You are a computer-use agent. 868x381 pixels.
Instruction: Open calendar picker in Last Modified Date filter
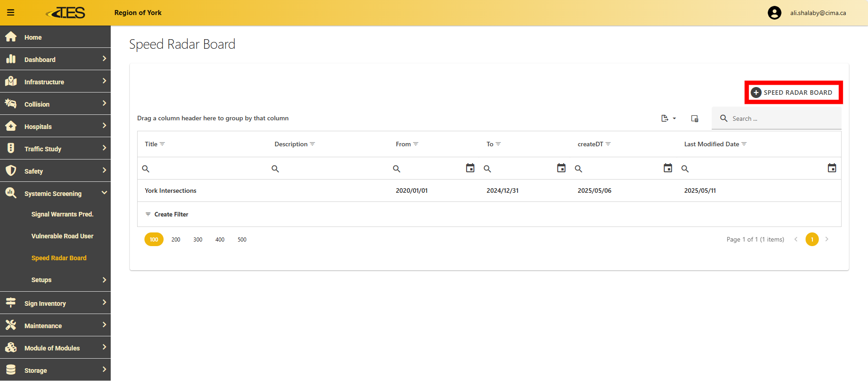[x=832, y=168]
